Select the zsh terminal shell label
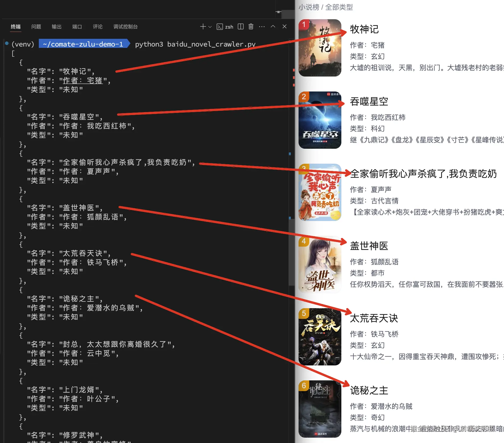Viewport: 504px width, 443px height. pyautogui.click(x=229, y=27)
